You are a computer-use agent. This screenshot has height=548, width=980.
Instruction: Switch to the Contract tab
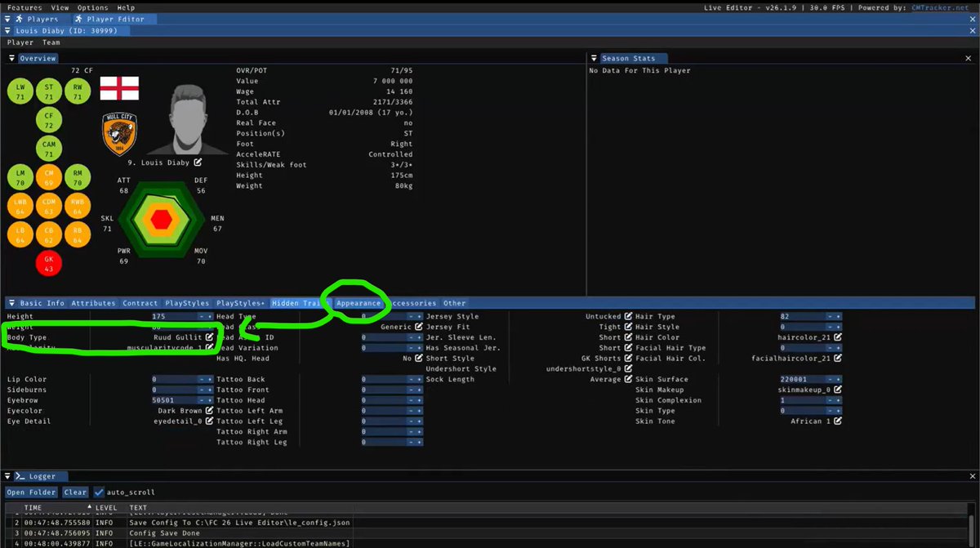(x=140, y=303)
